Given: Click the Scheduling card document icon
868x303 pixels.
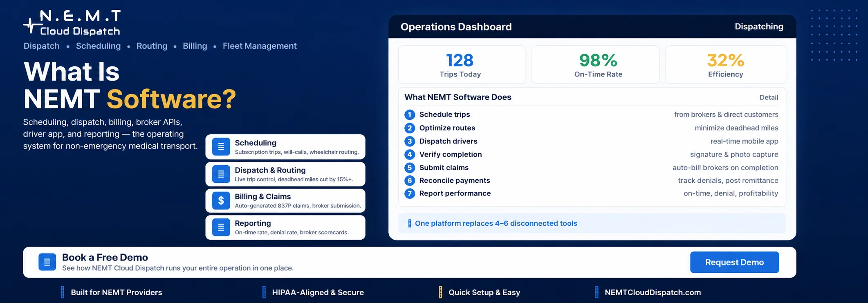Looking at the screenshot, I should 221,147.
